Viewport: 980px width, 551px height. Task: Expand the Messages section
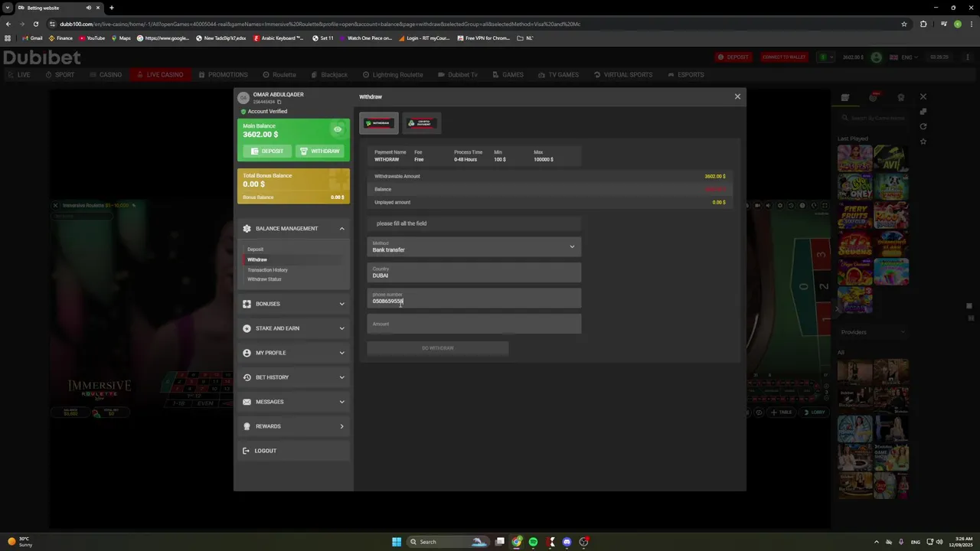[293, 402]
